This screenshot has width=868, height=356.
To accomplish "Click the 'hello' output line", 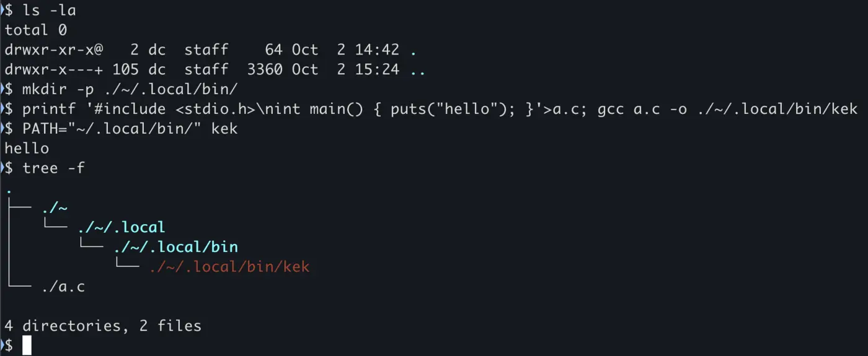I will point(27,149).
